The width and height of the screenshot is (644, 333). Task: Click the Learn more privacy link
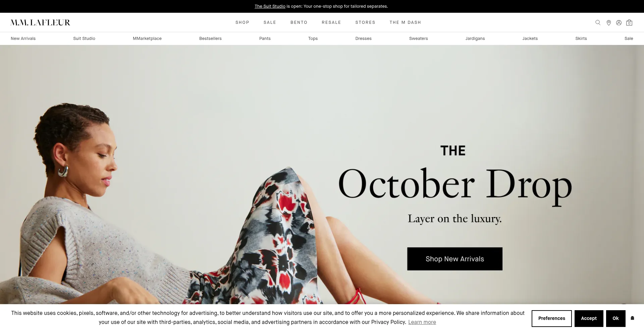[x=422, y=322]
